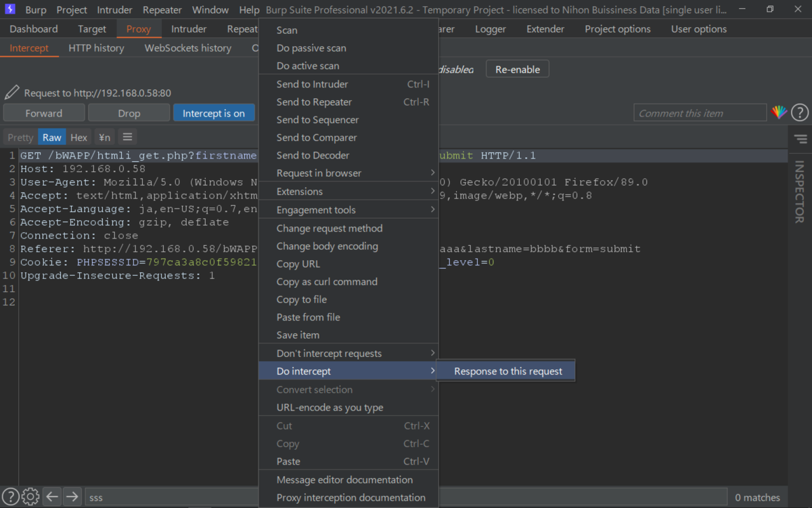Viewport: 812px width, 508px height.
Task: Expand Request in browser submenu
Action: tap(348, 173)
